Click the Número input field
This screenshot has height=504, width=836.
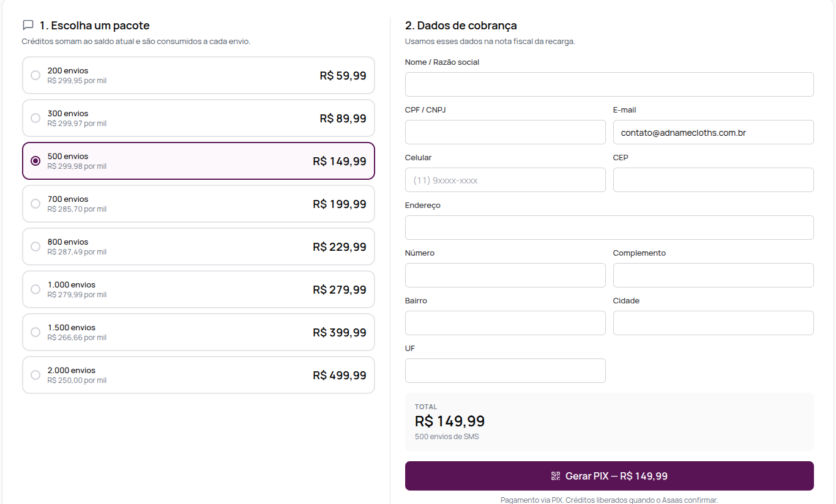(505, 275)
